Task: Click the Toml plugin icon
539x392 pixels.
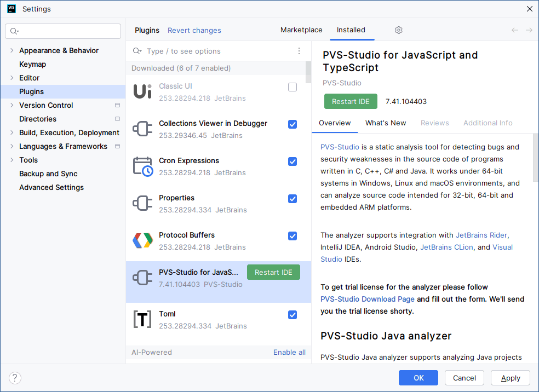Action: 142,318
